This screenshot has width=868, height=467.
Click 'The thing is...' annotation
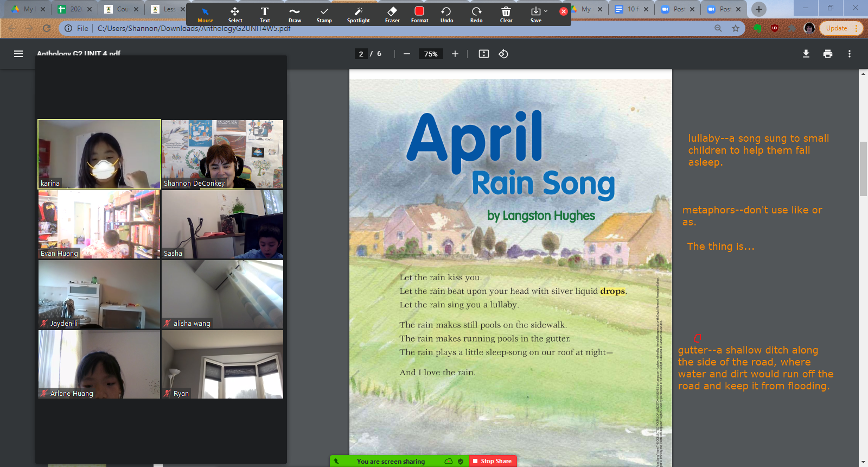pyautogui.click(x=720, y=247)
